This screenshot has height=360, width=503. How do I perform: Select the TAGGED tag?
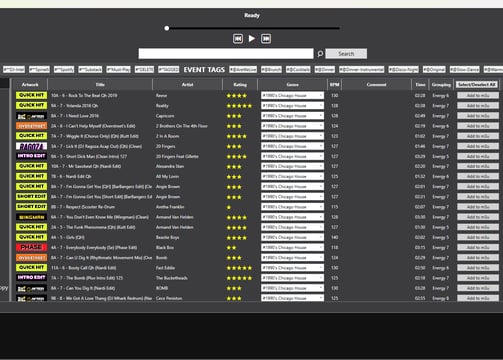[169, 69]
